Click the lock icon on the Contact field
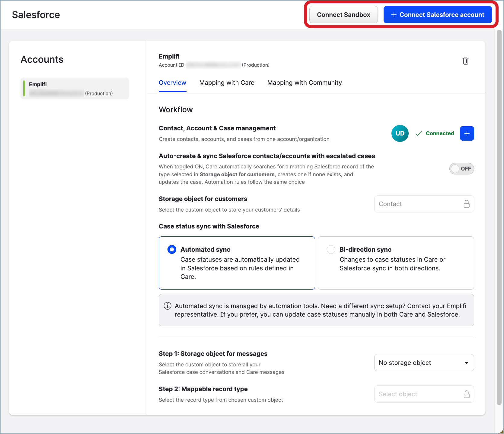Image resolution: width=504 pixels, height=434 pixels. (x=467, y=204)
